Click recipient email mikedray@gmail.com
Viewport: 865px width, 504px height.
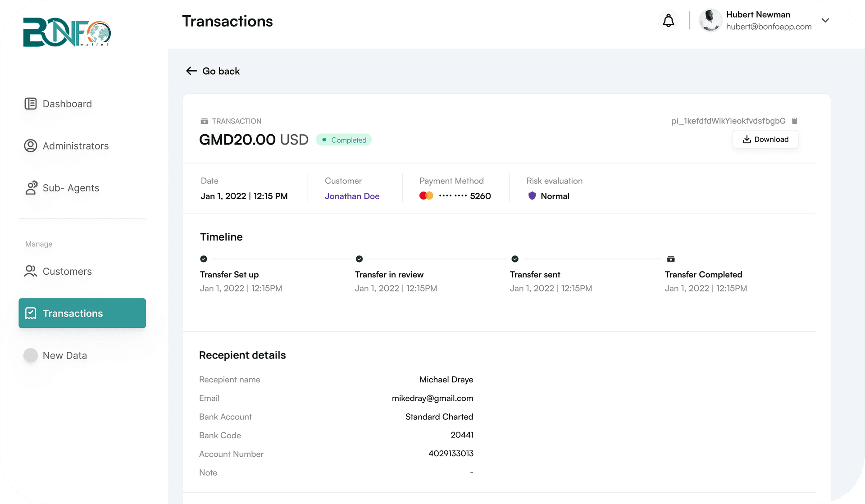point(432,398)
